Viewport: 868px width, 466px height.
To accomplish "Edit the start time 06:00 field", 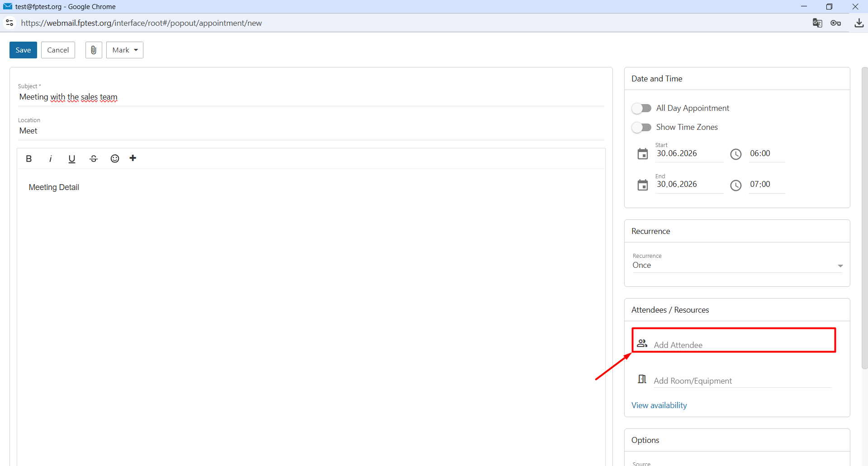I will click(x=767, y=154).
